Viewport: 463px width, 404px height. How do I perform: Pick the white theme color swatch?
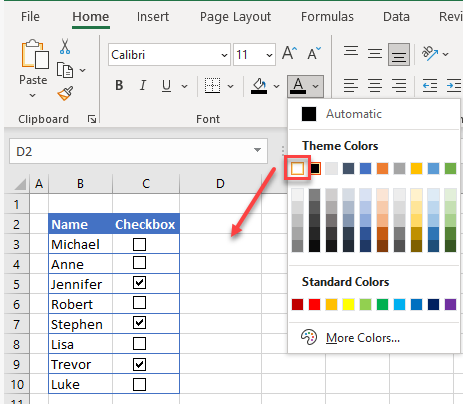297,168
